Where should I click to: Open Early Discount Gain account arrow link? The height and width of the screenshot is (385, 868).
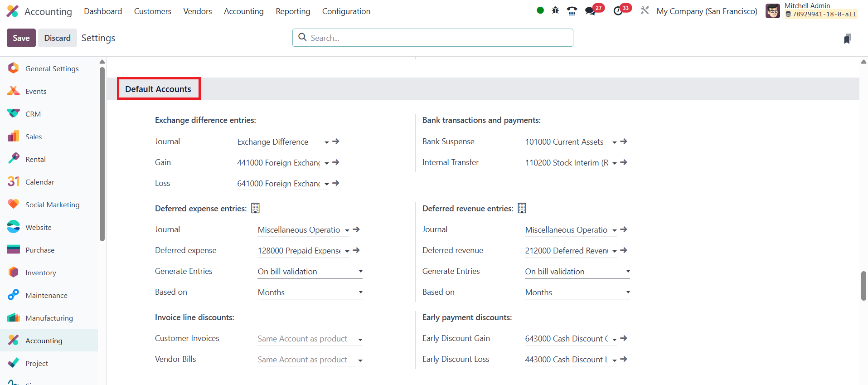[x=624, y=338]
